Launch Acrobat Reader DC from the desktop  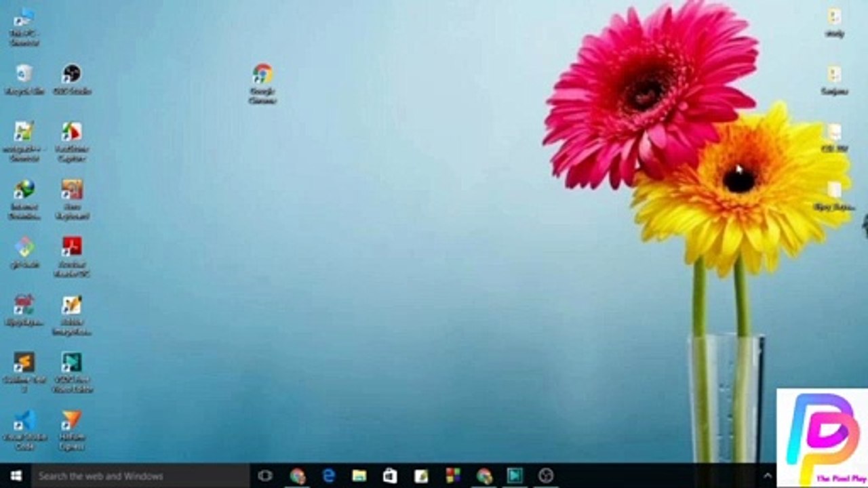tap(72, 257)
